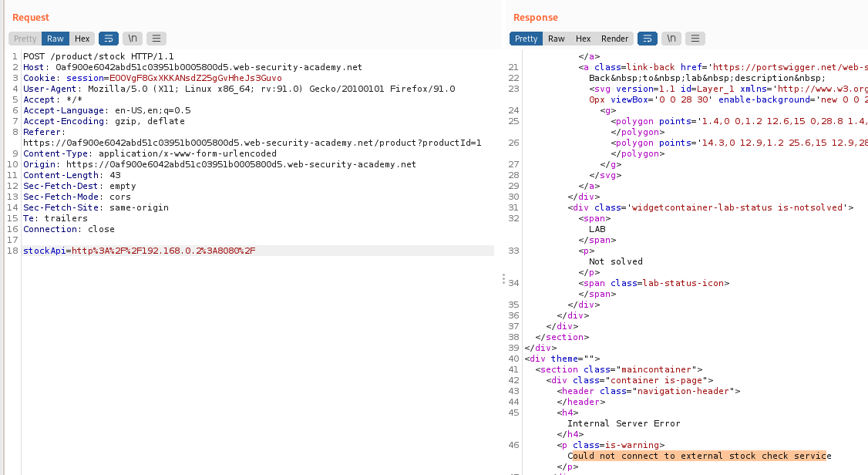The width and height of the screenshot is (868, 475).
Task: Click the Host header line in request
Action: click(x=193, y=67)
